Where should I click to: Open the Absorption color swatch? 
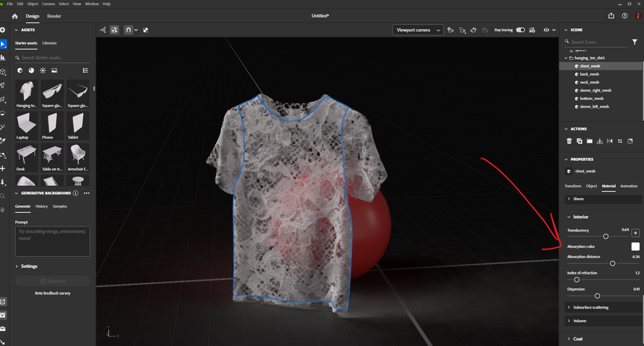pos(636,247)
